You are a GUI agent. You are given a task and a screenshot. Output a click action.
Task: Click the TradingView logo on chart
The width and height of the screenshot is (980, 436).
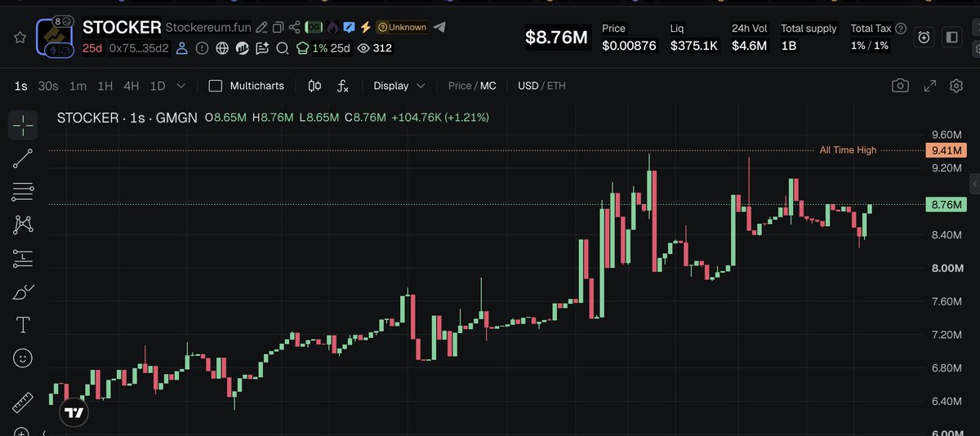coord(74,413)
